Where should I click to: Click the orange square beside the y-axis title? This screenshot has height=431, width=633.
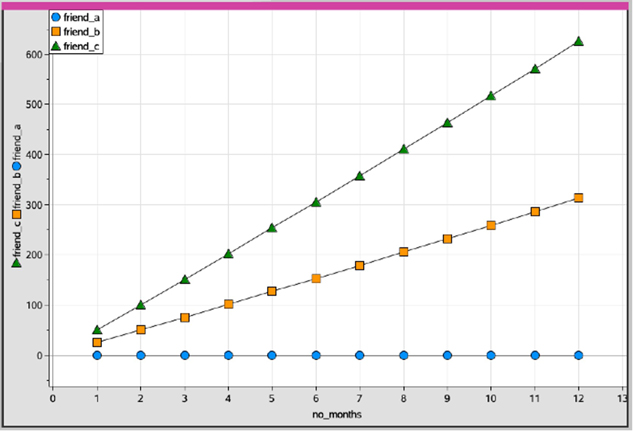pos(16,214)
